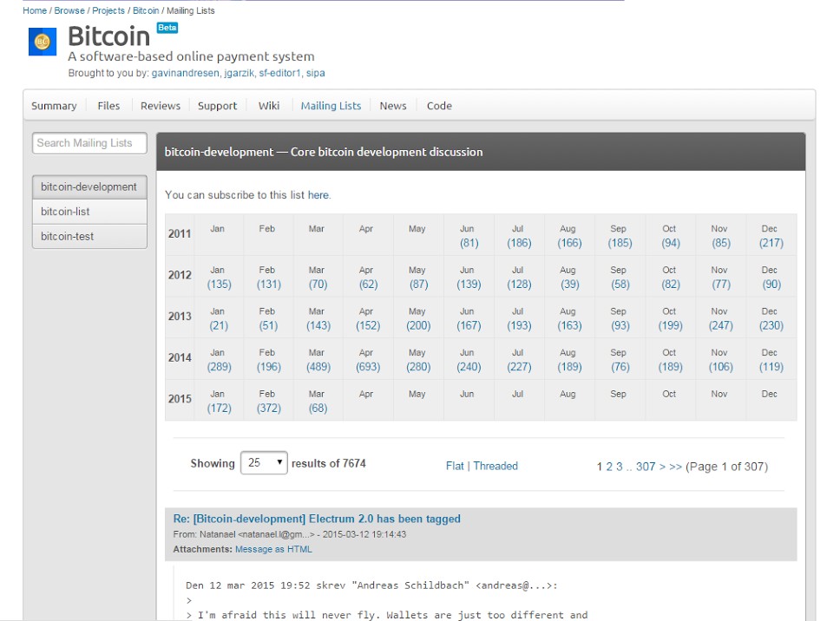840x621 pixels.
Task: Open January 2013 archive (21)
Action: tap(219, 325)
